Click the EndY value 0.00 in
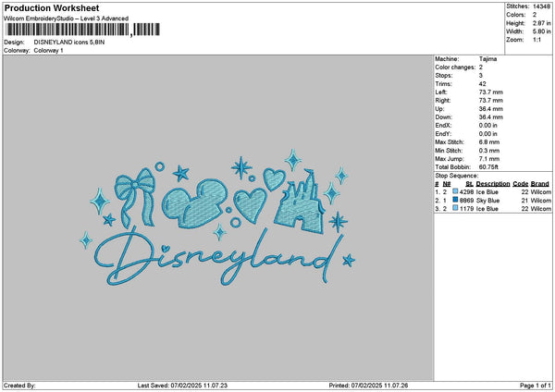 [488, 134]
